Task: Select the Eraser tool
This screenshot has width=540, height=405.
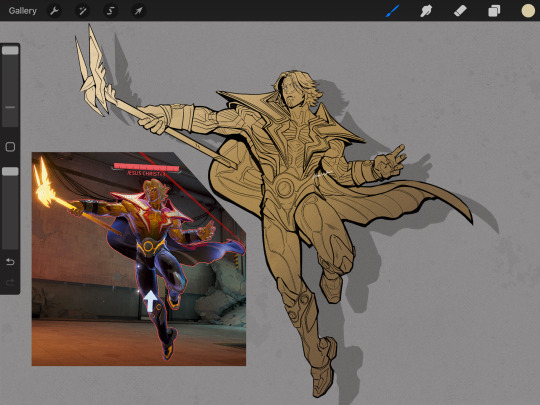Action: pos(460,11)
